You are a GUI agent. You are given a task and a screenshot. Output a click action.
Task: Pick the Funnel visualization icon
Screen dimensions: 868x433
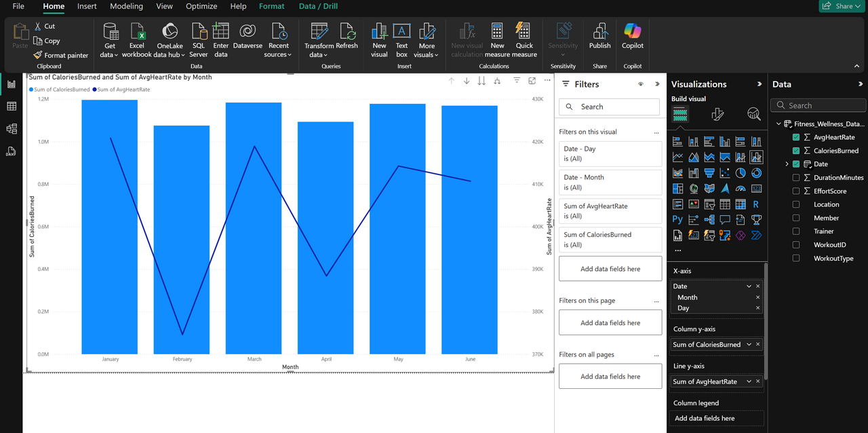(x=709, y=173)
